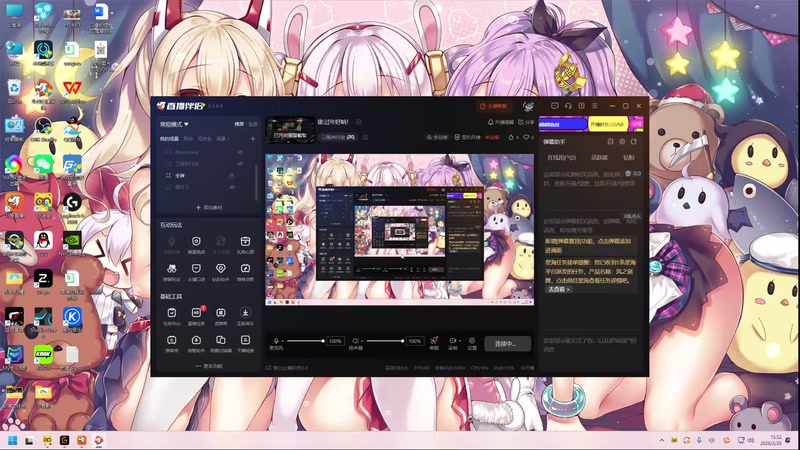Click the 分享 share icon
Image resolution: width=800 pixels, height=450 pixels.
pyautogui.click(x=520, y=122)
